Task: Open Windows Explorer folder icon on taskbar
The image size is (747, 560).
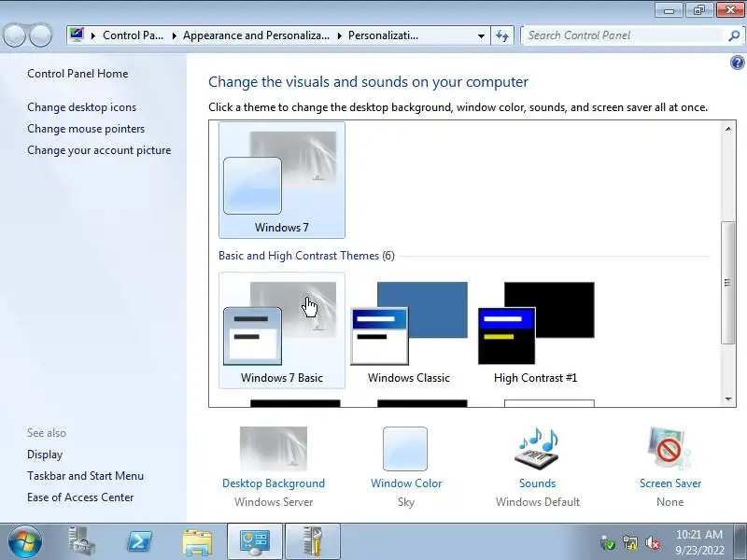Action: point(197,541)
